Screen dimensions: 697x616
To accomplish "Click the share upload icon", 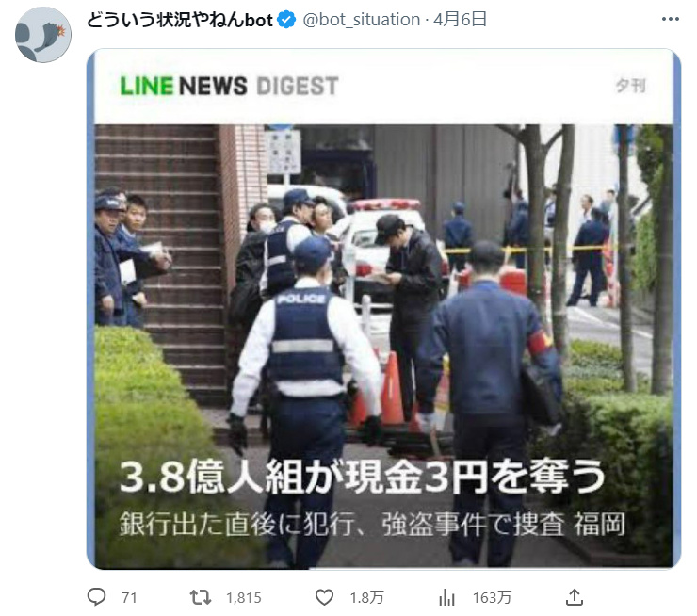I will click(x=575, y=597).
